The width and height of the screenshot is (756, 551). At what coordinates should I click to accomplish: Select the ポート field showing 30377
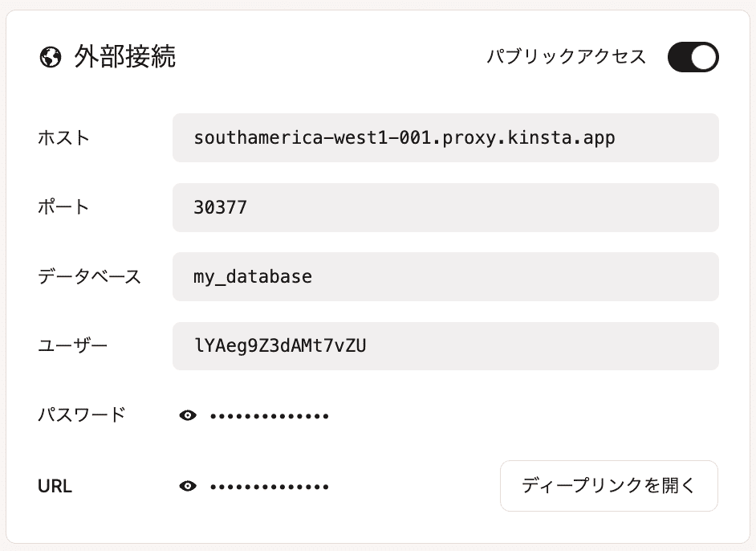[x=445, y=208]
